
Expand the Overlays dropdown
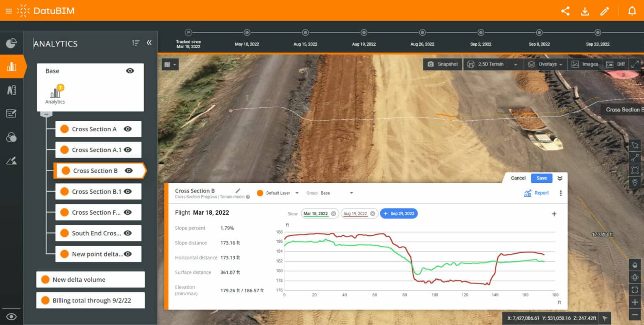pyautogui.click(x=545, y=64)
